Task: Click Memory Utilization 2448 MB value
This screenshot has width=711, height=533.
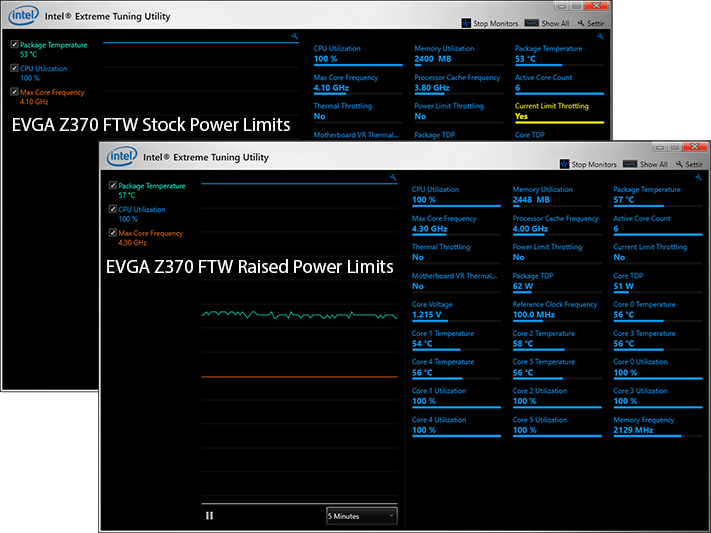Action: (531, 200)
